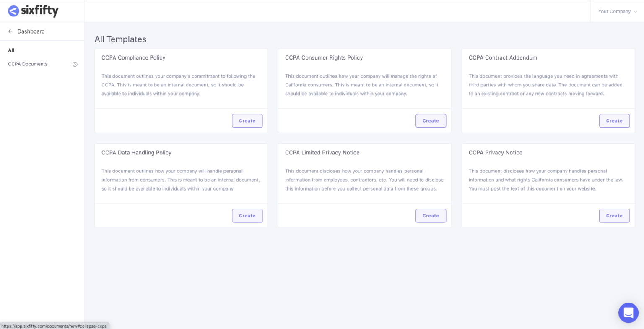Image resolution: width=644 pixels, height=329 pixels.
Task: Click the CCPA Privacy Notice card title
Action: (x=495, y=153)
